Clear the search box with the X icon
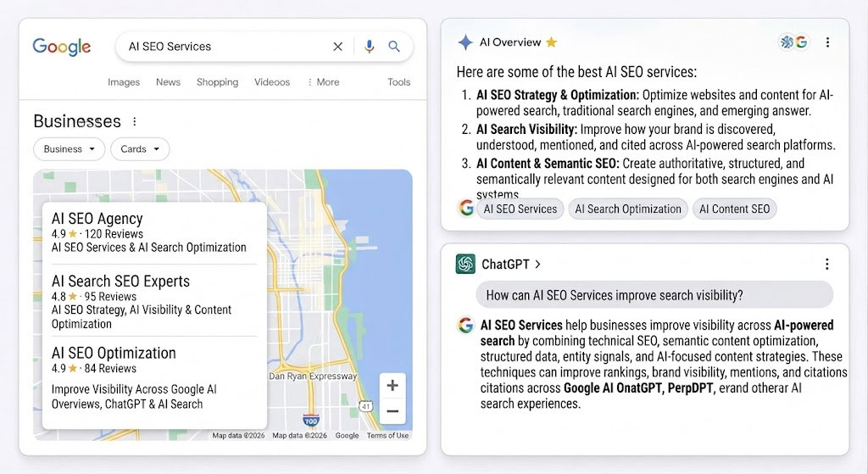Screen dimensions: 868x474 click(337, 47)
